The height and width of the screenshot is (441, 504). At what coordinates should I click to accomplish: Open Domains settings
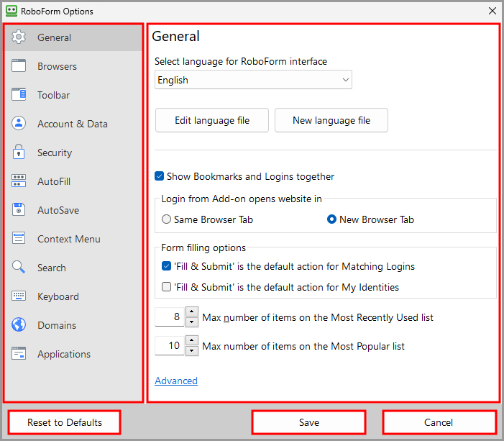click(73, 325)
